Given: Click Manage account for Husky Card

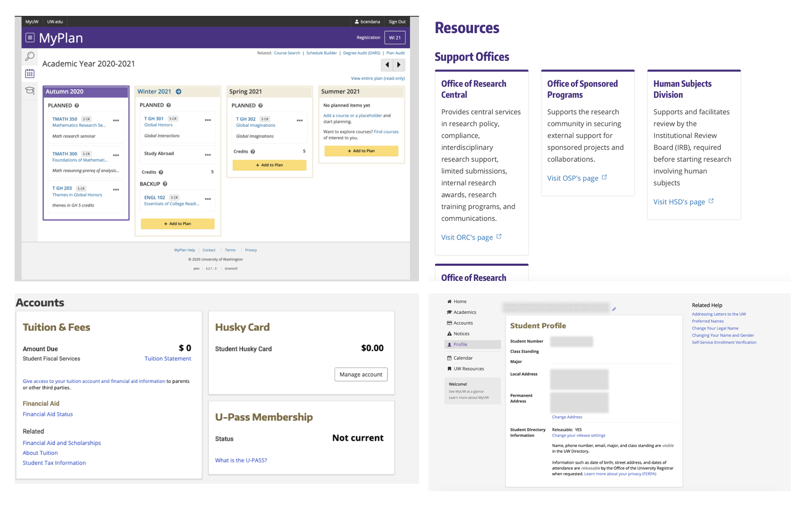Looking at the screenshot, I should coord(361,374).
